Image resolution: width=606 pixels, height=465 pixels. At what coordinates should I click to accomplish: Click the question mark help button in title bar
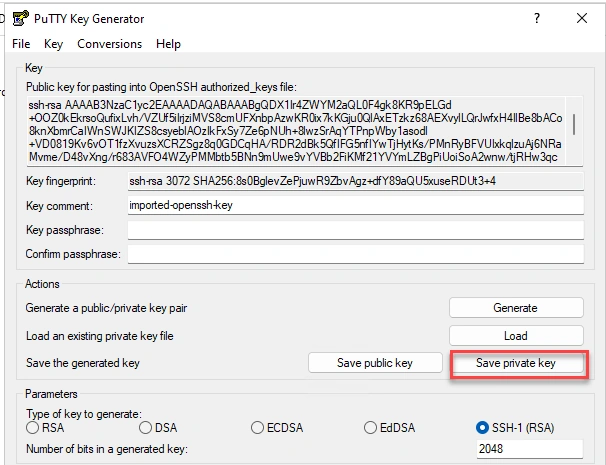pos(537,18)
